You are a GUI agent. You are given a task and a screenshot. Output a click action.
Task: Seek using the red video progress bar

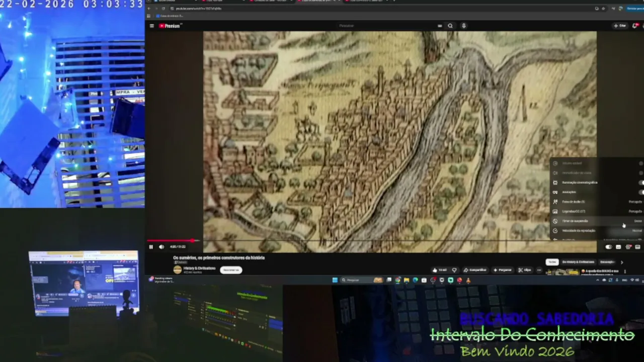[x=171, y=241]
